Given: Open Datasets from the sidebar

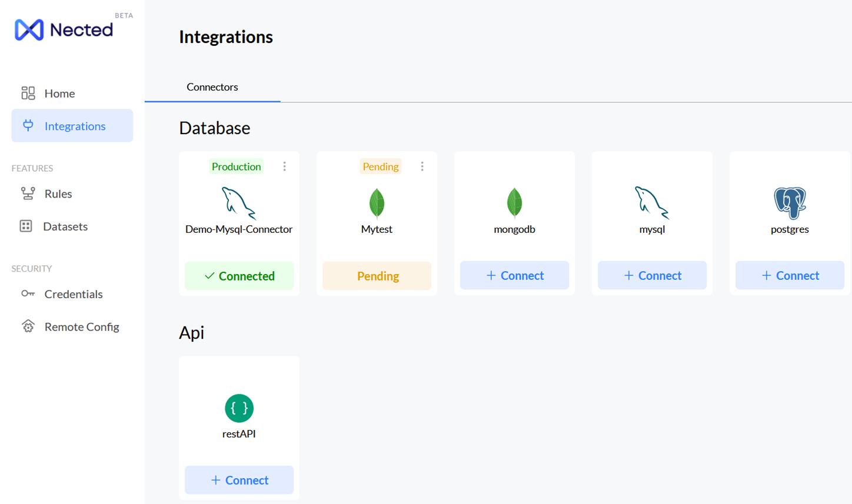Looking at the screenshot, I should click(65, 226).
